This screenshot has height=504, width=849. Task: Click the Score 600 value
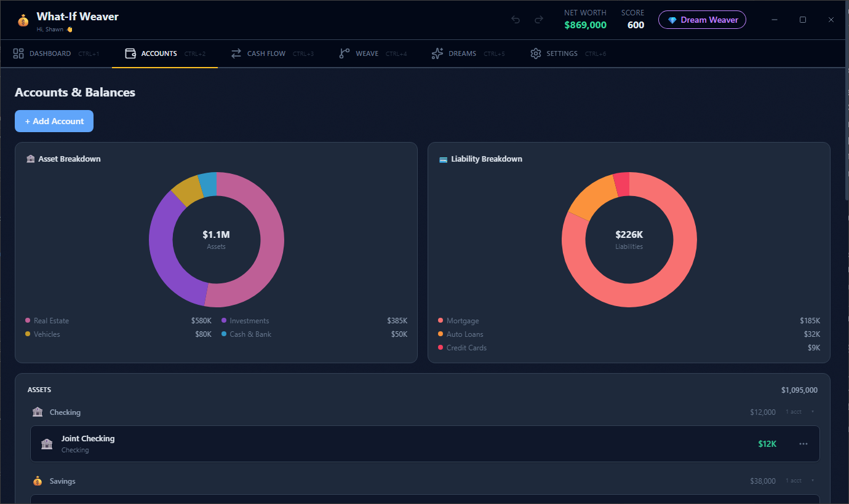[636, 25]
